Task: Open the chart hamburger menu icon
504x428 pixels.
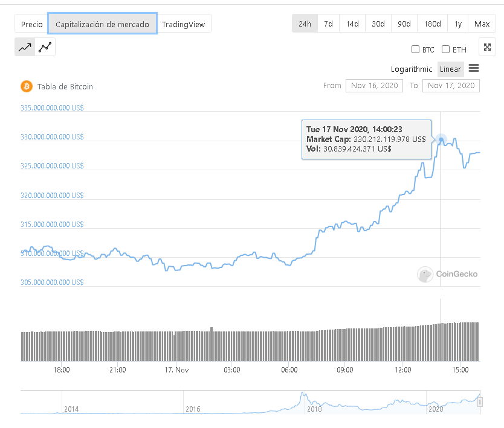Action: tap(474, 68)
